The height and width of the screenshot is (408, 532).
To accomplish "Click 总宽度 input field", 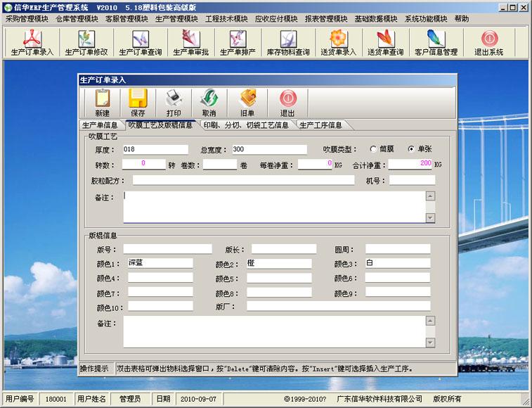I will point(270,149).
